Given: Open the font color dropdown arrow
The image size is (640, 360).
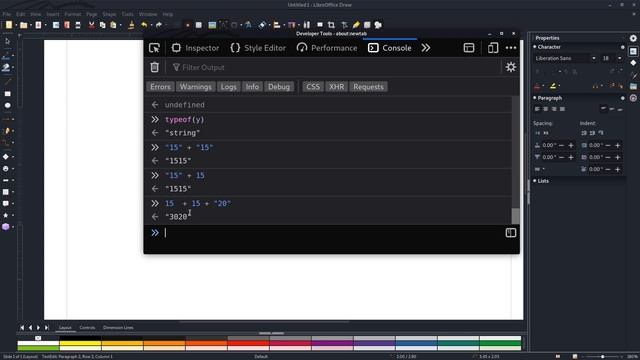Looking at the screenshot, I should click(544, 86).
